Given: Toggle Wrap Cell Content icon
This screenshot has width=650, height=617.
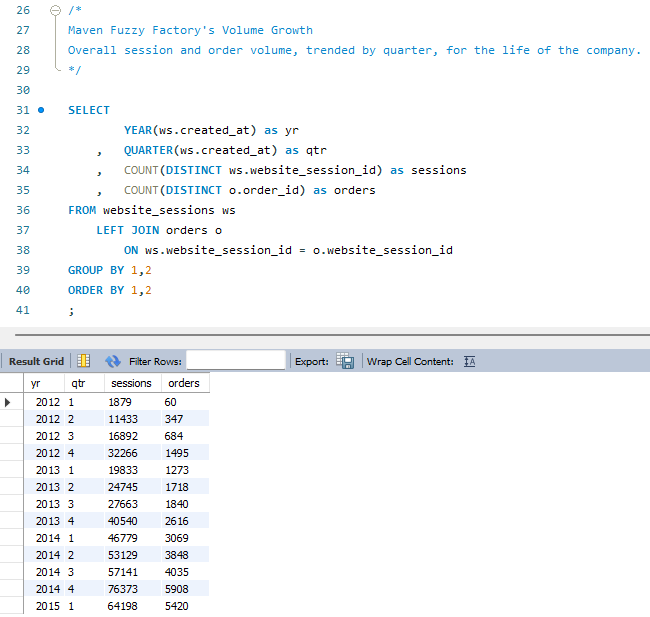Looking at the screenshot, I should tap(469, 361).
